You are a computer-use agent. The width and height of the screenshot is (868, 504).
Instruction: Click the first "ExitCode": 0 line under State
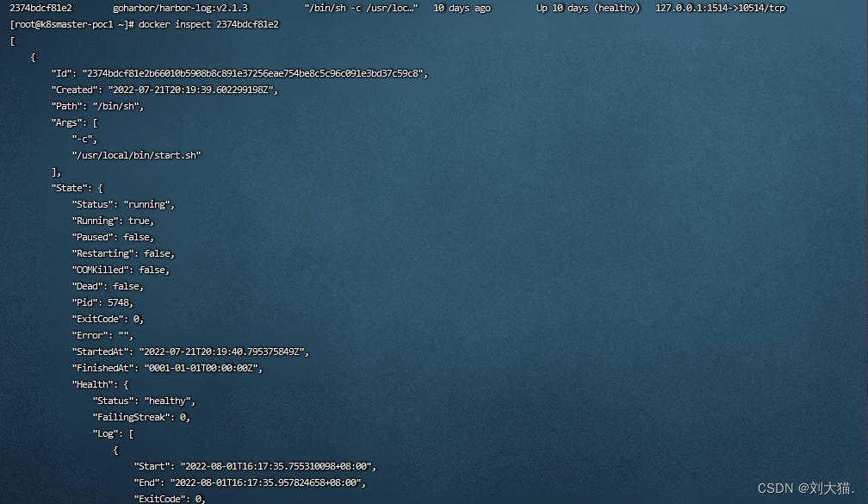point(108,319)
